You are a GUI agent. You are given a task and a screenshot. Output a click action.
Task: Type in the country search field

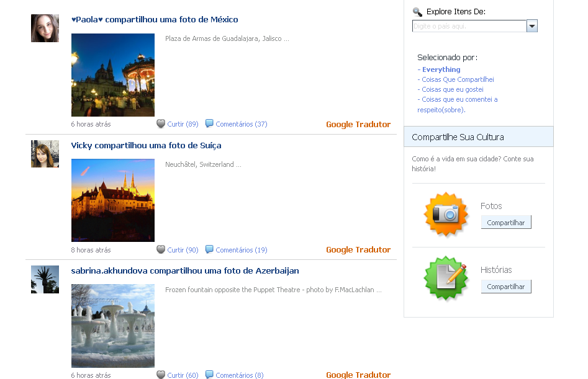pyautogui.click(x=469, y=26)
